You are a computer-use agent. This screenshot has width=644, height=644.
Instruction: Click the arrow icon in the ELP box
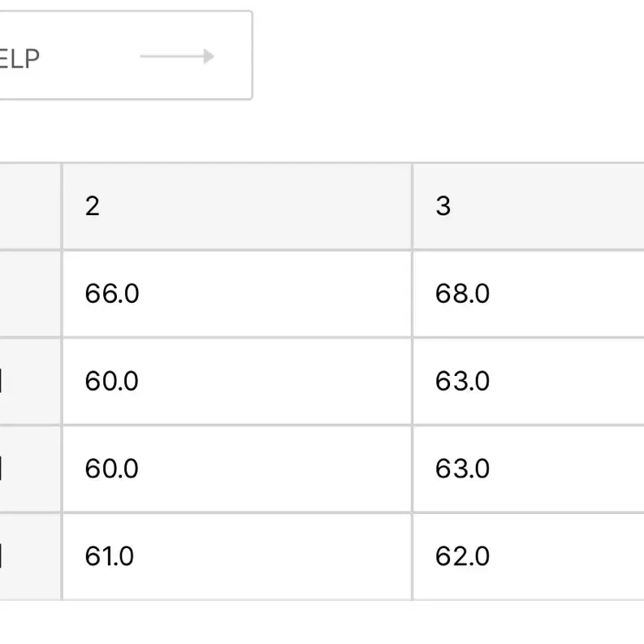click(177, 56)
